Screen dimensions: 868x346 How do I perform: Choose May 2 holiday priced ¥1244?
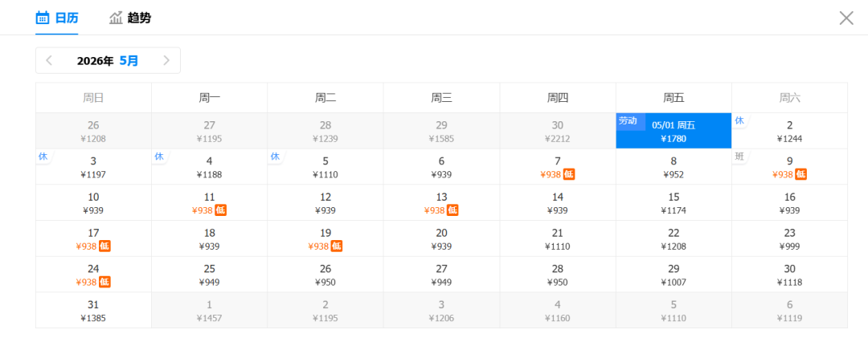[789, 131]
